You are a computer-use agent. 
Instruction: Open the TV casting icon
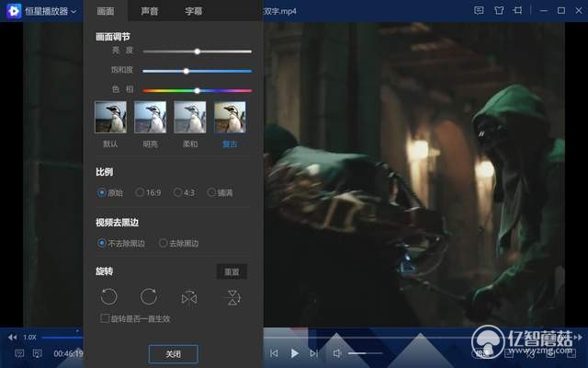19,353
